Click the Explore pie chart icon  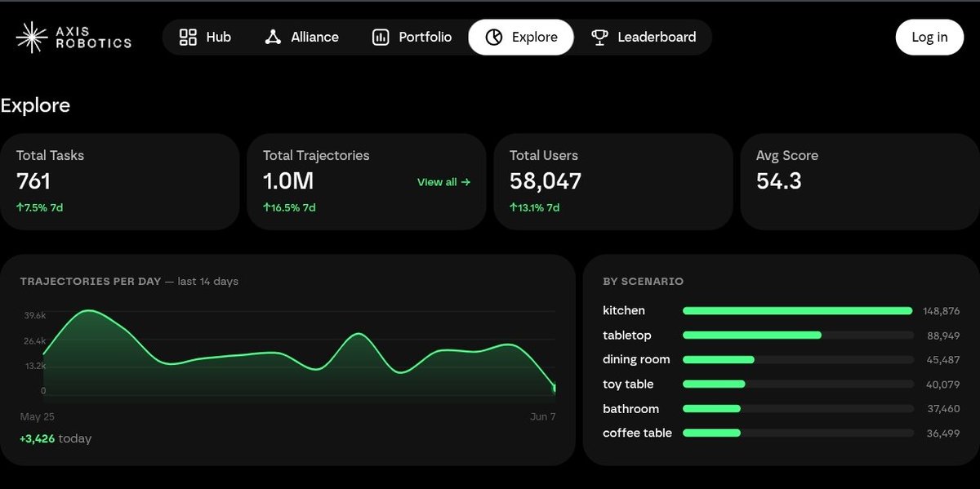point(493,37)
